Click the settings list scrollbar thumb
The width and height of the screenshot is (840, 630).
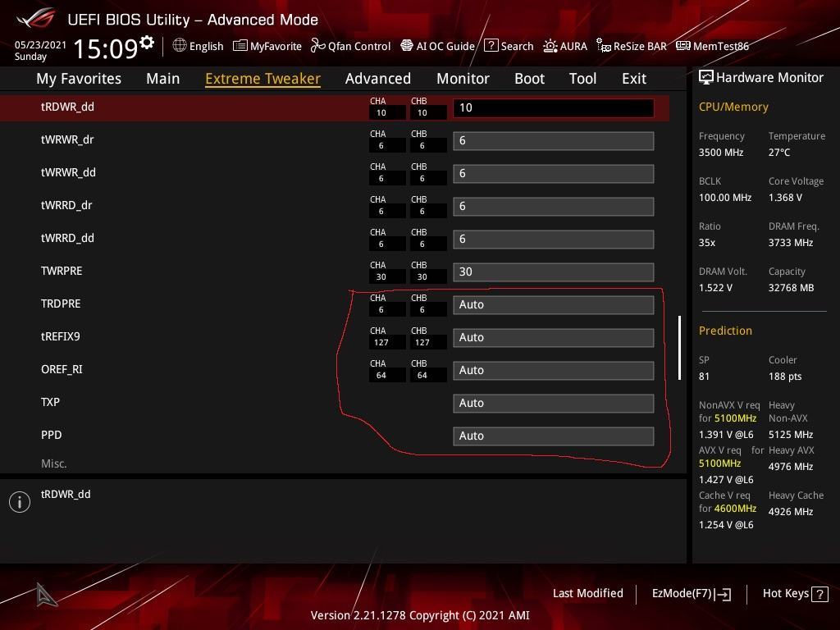point(679,348)
